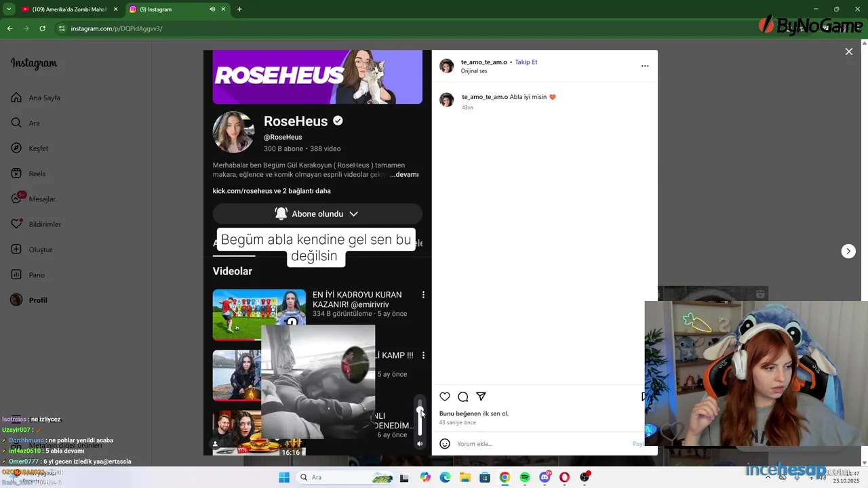Click Bunu beğenen ilk sen ol text
Screen dimensions: 868x488
pos(474,413)
